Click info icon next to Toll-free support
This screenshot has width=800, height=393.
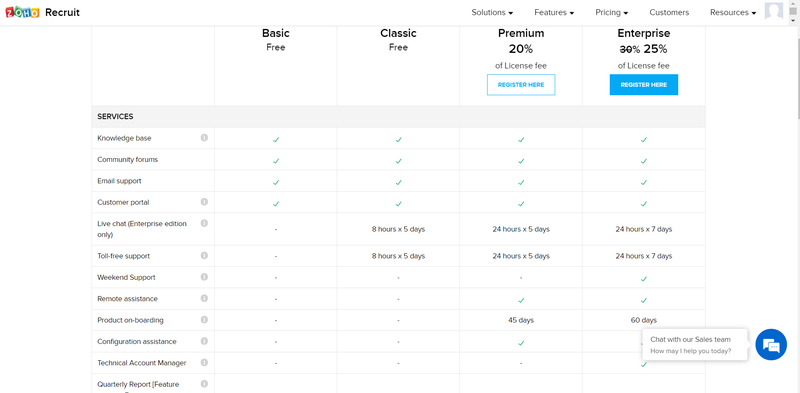coord(204,255)
